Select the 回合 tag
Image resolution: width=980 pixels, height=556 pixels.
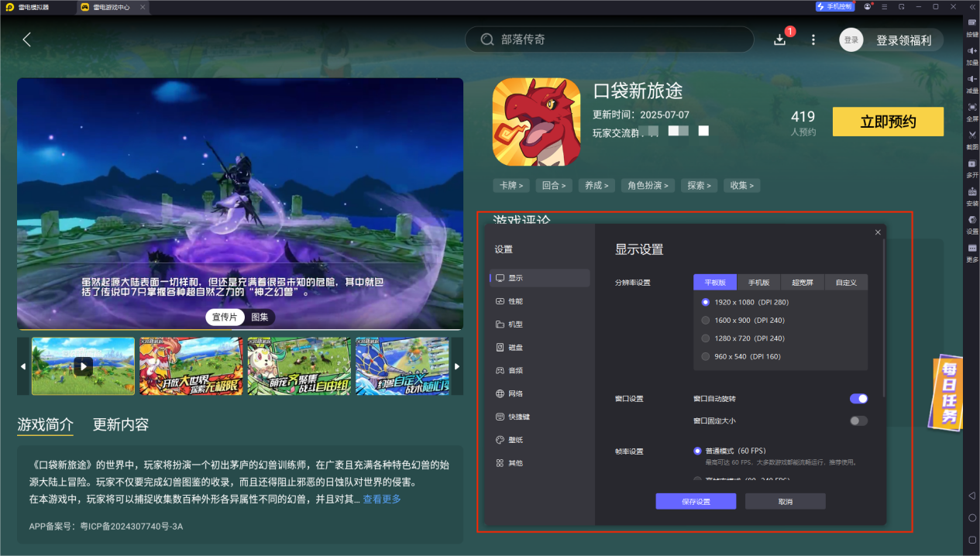(554, 186)
